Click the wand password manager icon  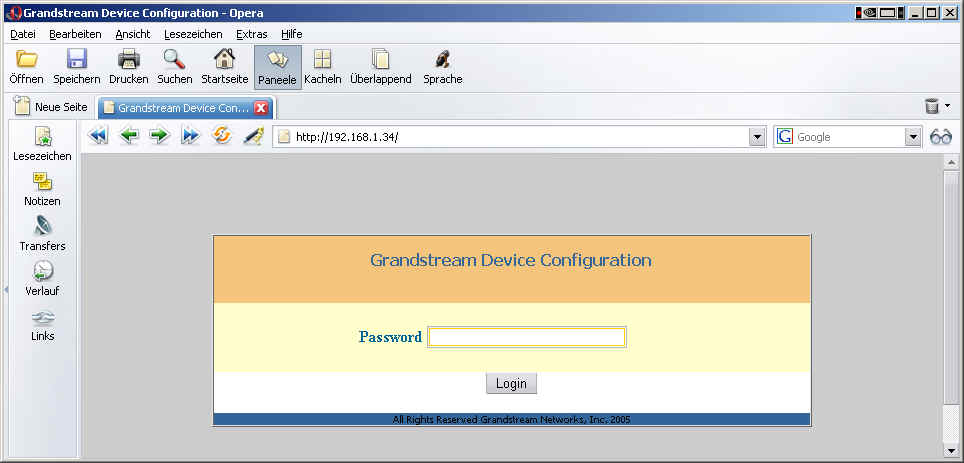[x=253, y=136]
